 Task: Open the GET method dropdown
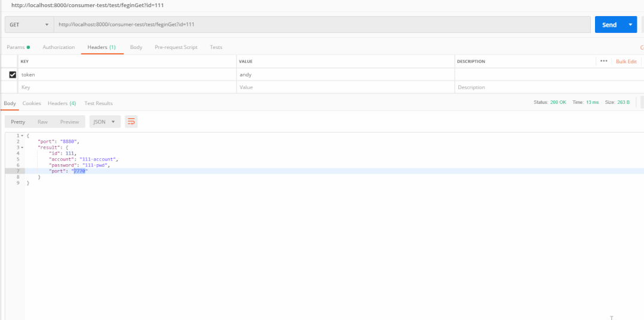[29, 24]
